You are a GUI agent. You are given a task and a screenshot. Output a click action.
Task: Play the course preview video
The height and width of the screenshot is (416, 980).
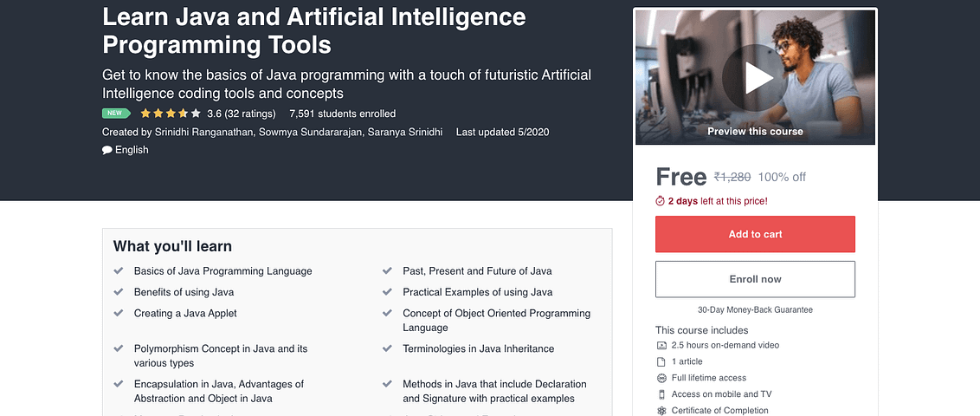pos(754,78)
